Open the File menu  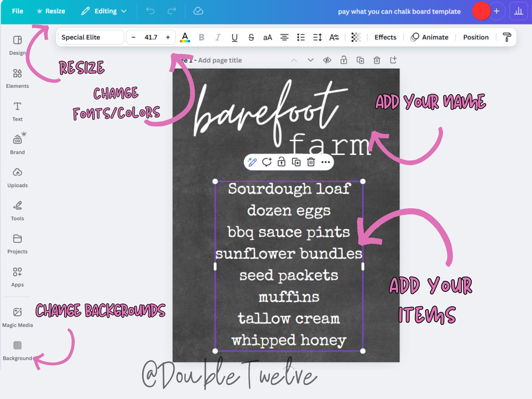pyautogui.click(x=18, y=11)
